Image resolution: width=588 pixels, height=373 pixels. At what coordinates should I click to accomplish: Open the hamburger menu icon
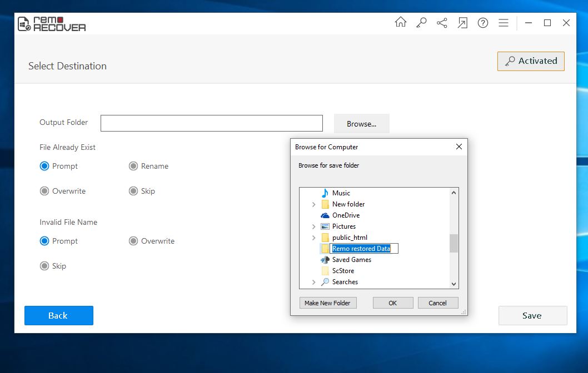tap(504, 23)
